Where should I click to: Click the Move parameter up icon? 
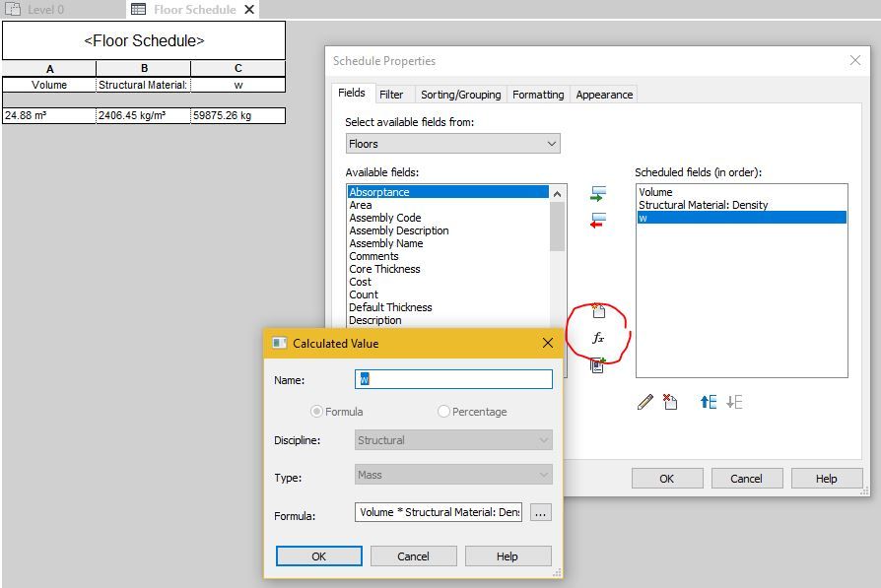[x=708, y=402]
